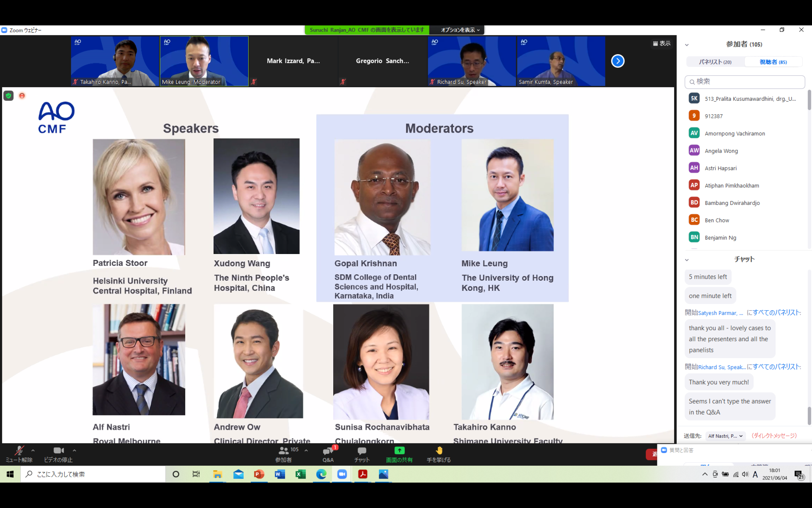Open the notification center icon
812x508 pixels.
[x=800, y=474]
